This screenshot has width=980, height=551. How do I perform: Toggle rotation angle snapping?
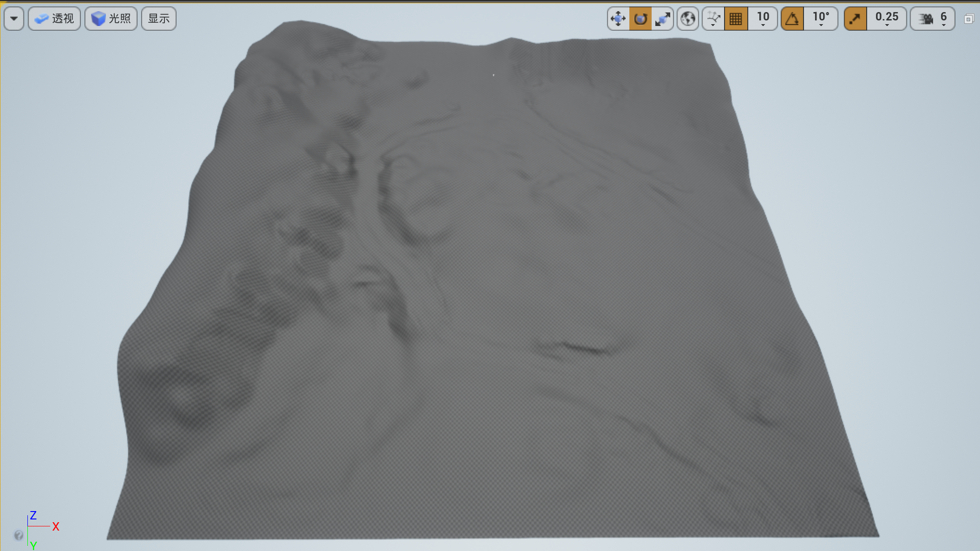tap(792, 19)
